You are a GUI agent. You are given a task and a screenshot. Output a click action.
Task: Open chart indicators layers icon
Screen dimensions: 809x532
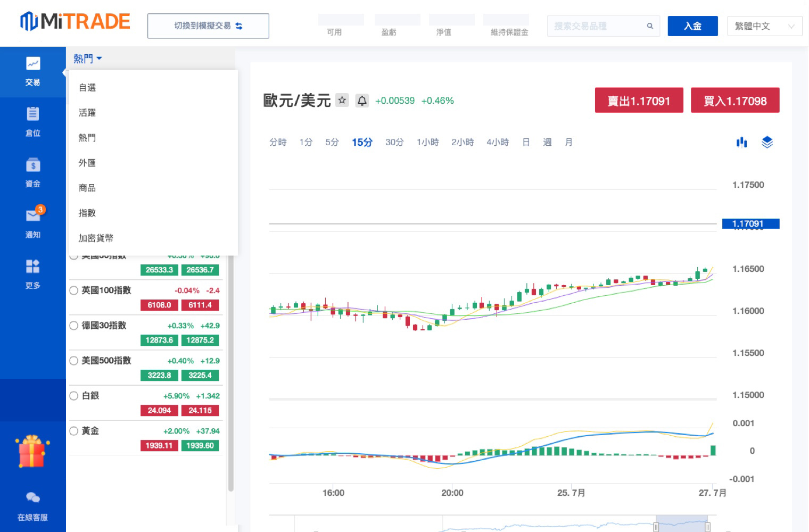[x=767, y=142]
